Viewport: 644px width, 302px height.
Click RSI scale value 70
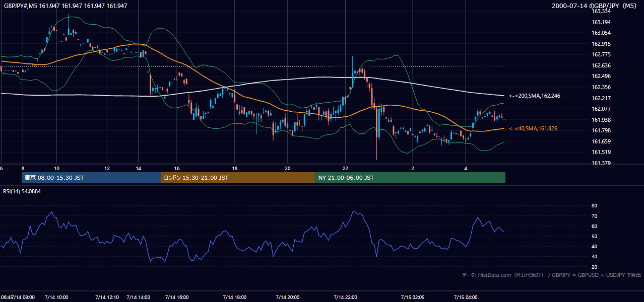(x=594, y=216)
